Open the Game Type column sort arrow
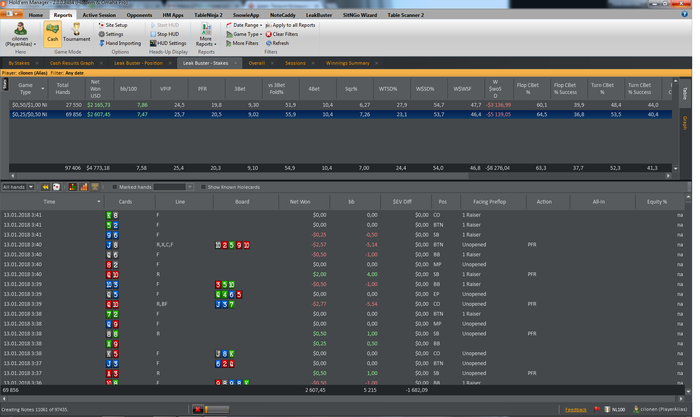 (43, 88)
